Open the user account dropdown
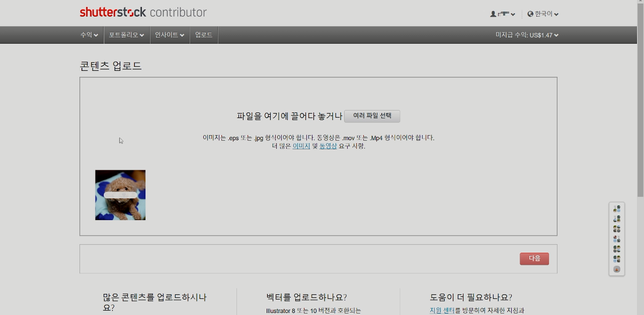The width and height of the screenshot is (644, 315). [503, 14]
